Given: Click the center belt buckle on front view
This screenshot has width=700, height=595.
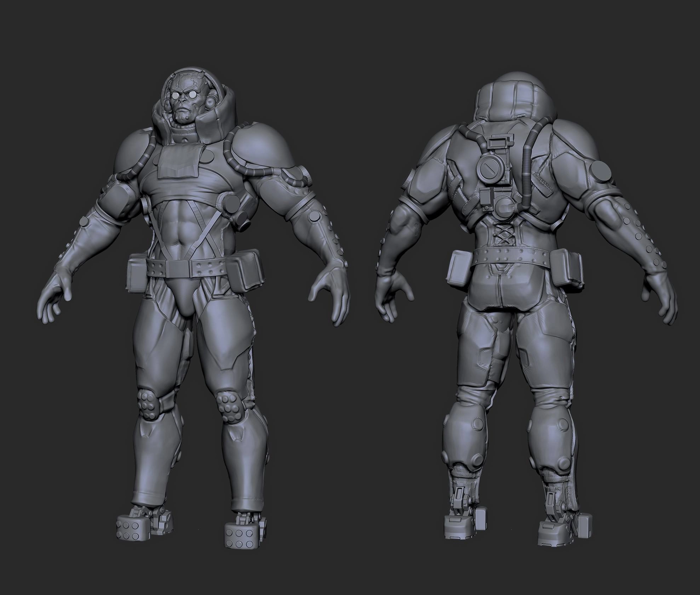Looking at the screenshot, I should click(178, 268).
